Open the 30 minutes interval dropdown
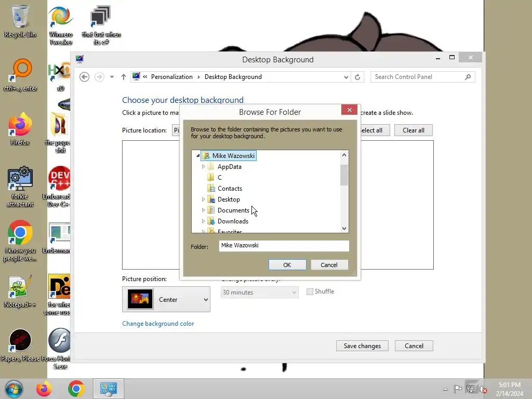This screenshot has width=532, height=399. tap(260, 292)
